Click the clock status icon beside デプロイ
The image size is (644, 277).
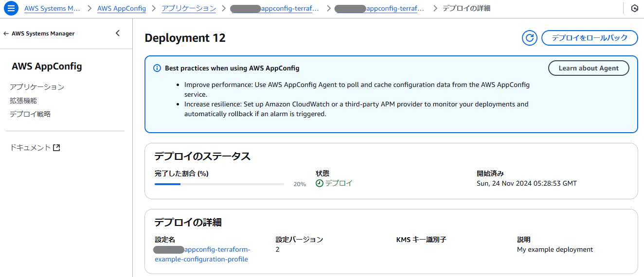coord(320,183)
